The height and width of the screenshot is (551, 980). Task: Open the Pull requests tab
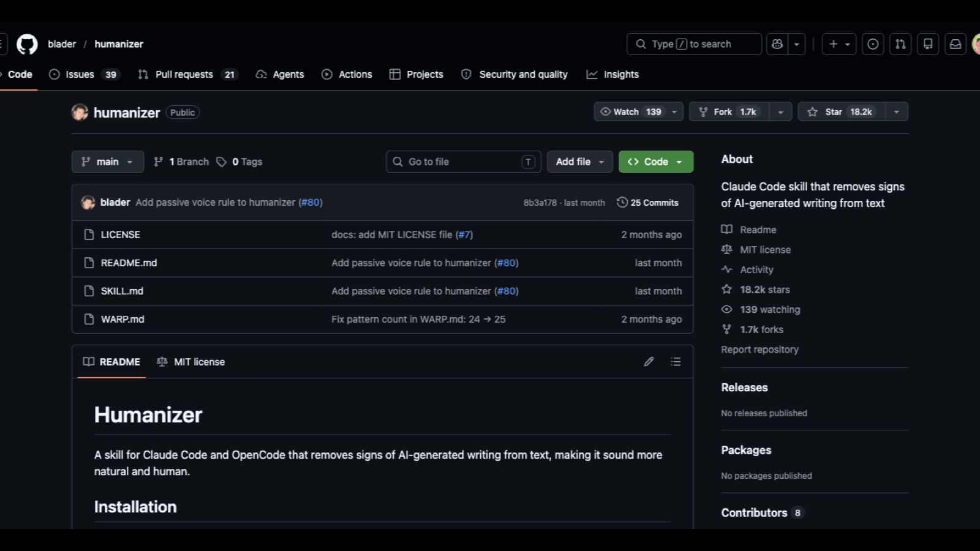click(187, 74)
